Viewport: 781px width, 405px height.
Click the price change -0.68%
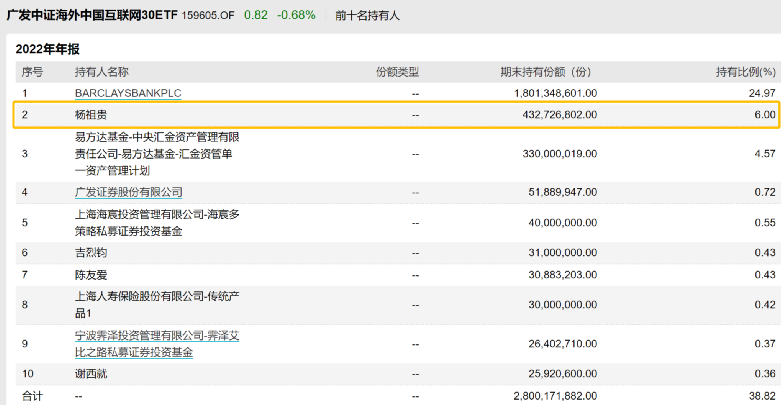296,15
